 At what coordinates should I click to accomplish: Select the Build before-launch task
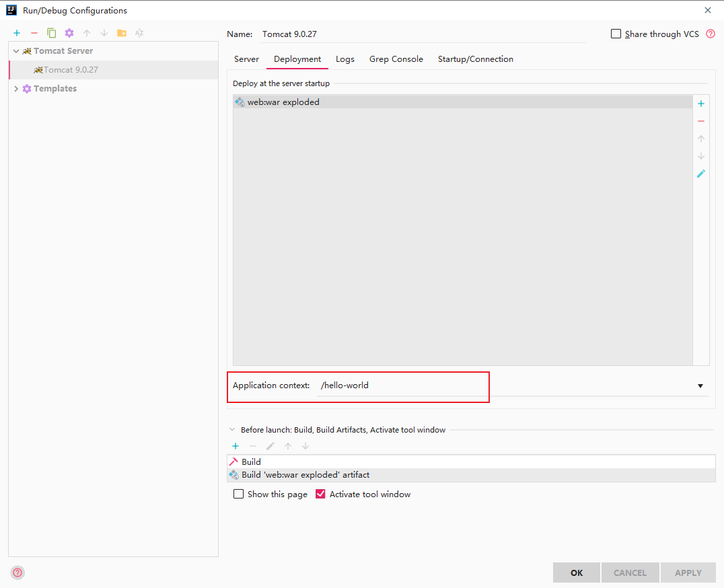click(x=471, y=462)
